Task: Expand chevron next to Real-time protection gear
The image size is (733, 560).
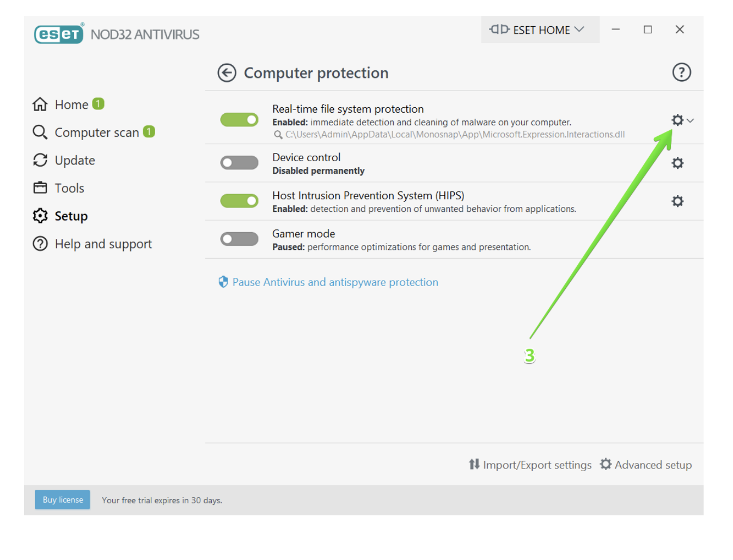Action: [x=690, y=120]
